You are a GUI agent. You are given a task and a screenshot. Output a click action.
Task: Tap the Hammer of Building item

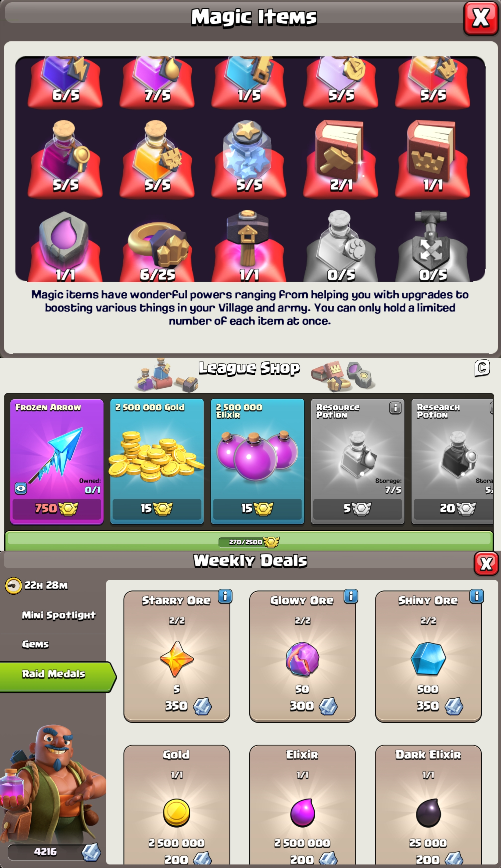[249, 246]
